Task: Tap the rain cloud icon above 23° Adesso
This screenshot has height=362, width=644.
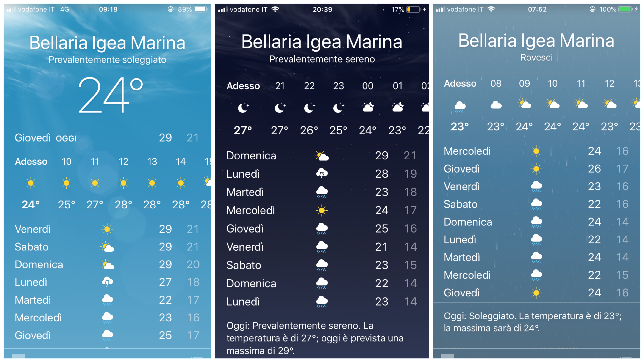Action: click(460, 107)
